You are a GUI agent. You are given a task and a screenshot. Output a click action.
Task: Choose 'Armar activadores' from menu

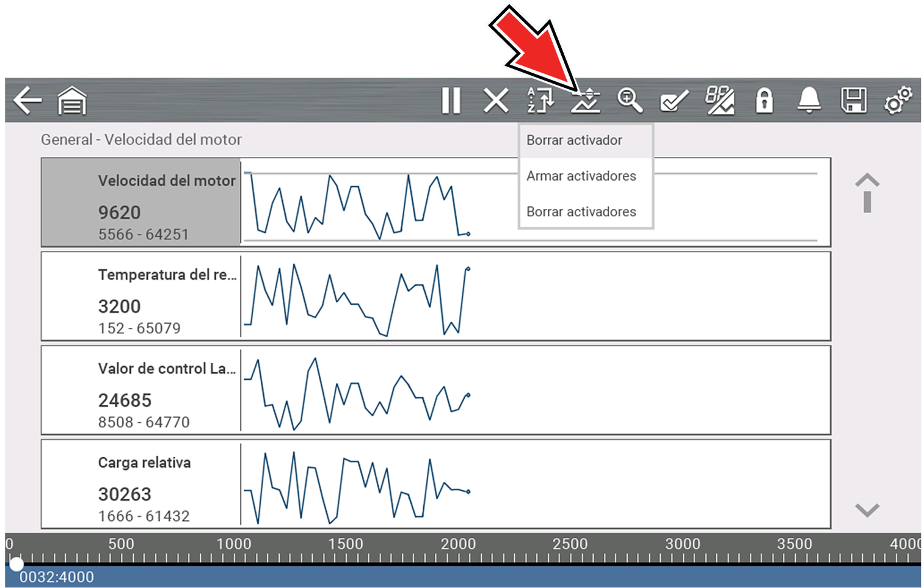[x=581, y=176]
